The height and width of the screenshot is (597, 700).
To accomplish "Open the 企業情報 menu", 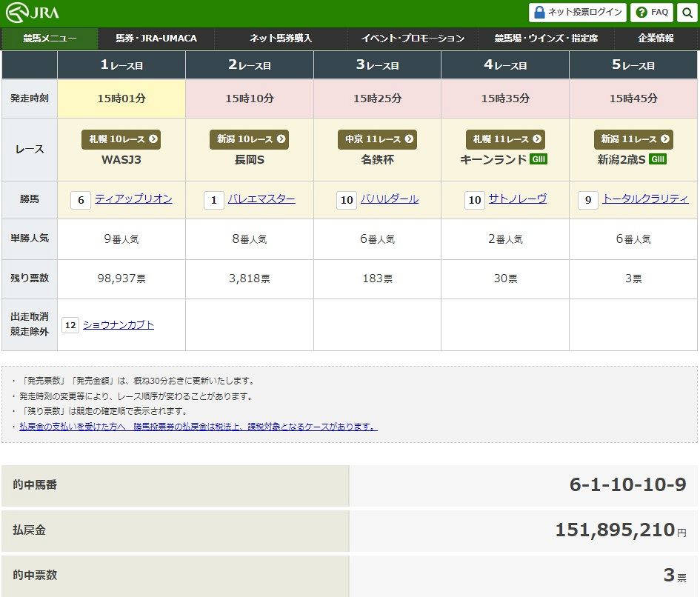I will pyautogui.click(x=655, y=39).
